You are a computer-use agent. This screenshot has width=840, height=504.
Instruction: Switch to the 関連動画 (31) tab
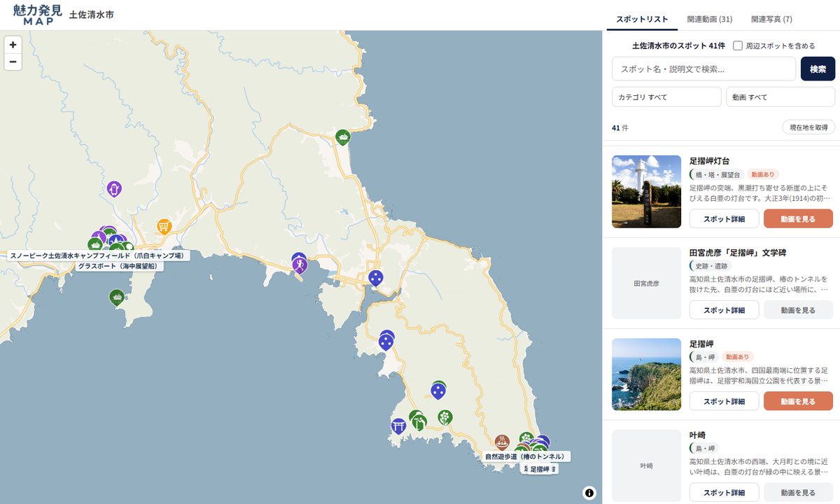710,19
